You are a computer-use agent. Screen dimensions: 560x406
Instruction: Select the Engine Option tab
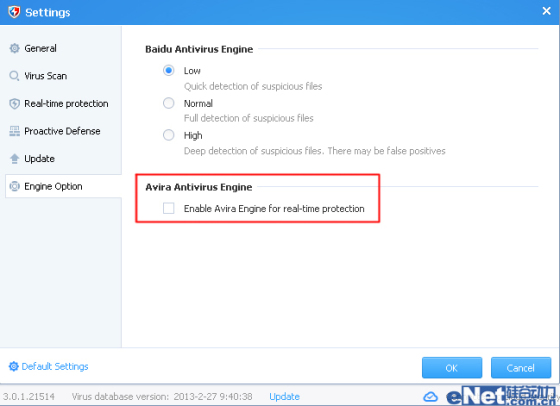coord(63,186)
